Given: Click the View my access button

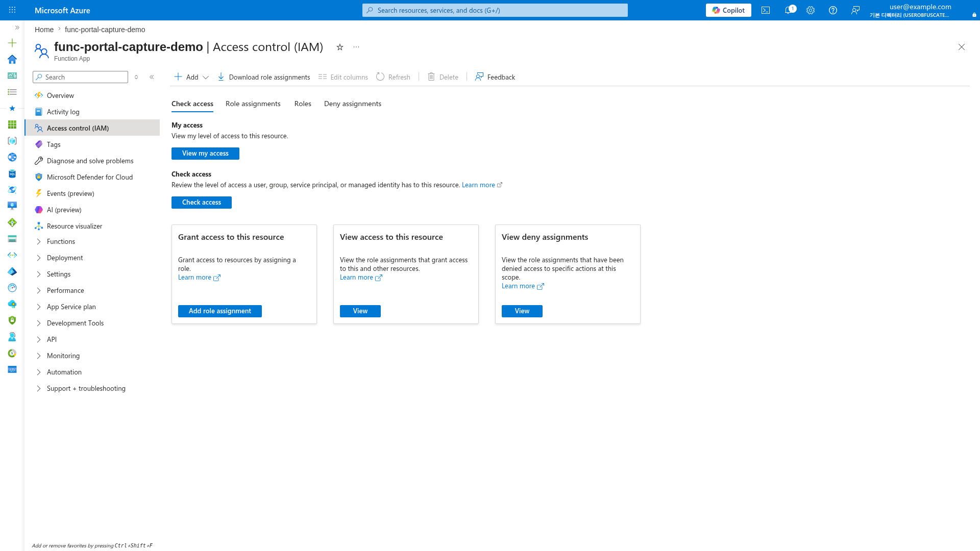Looking at the screenshot, I should click(205, 154).
